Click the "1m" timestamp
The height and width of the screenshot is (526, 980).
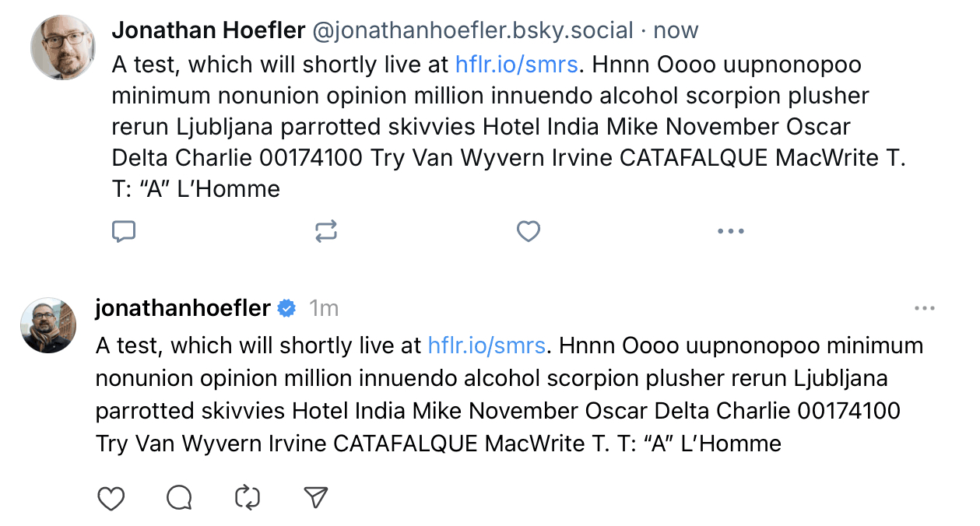click(x=324, y=309)
